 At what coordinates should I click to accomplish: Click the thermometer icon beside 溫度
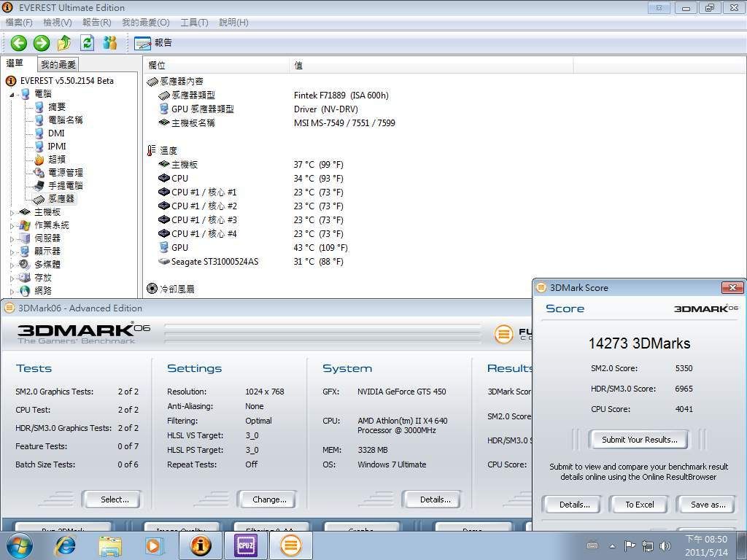click(x=152, y=150)
